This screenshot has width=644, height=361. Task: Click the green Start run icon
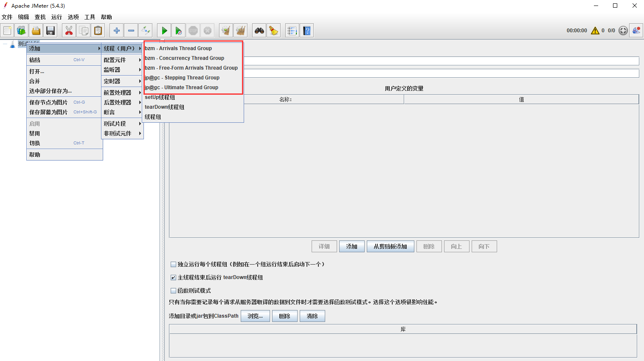[164, 31]
